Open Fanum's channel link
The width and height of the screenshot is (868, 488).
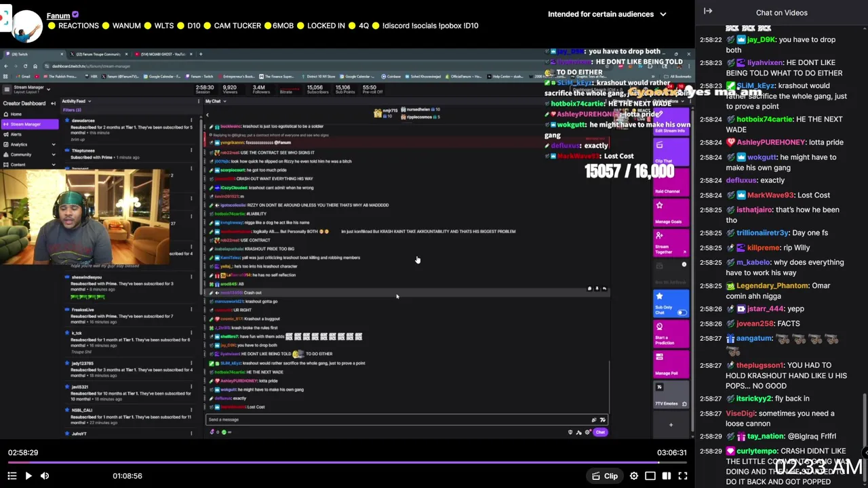pos(58,16)
